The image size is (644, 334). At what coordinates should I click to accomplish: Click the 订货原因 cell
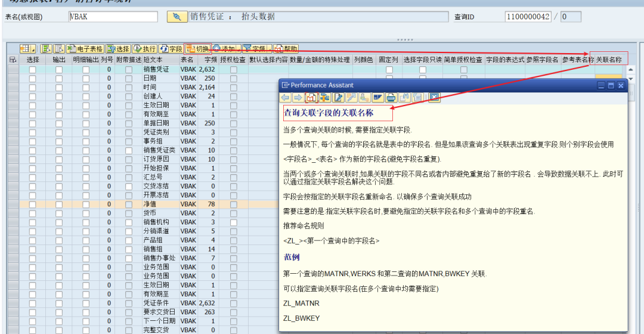tap(160, 159)
